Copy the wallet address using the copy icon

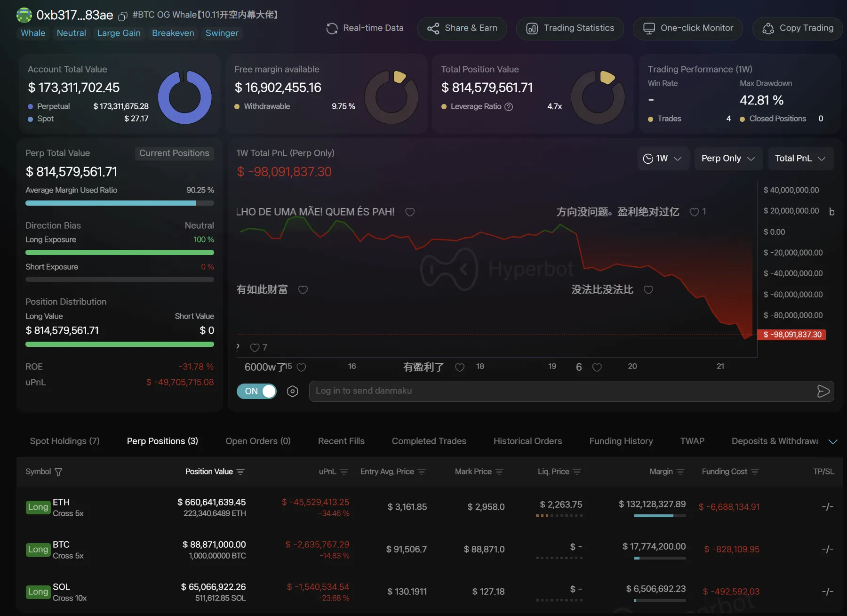(x=123, y=16)
